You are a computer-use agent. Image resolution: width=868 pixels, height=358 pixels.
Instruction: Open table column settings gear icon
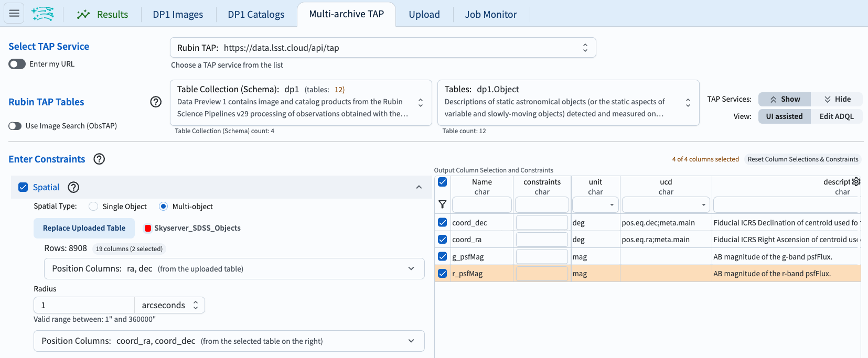pos(856,181)
